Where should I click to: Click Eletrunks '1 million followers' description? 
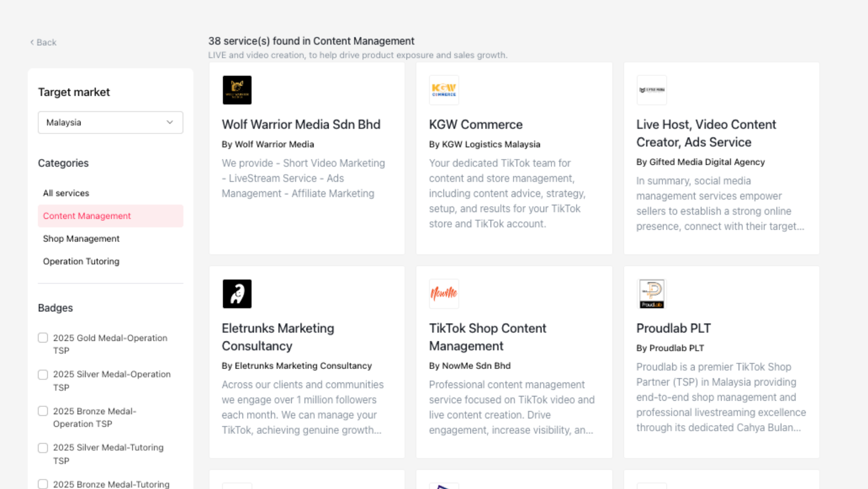[303, 407]
